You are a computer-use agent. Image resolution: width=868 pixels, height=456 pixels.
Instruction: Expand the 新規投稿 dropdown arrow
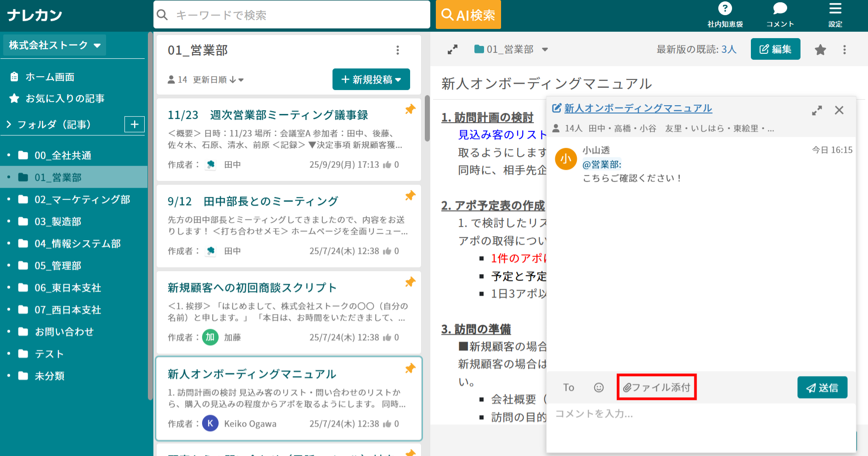point(399,79)
